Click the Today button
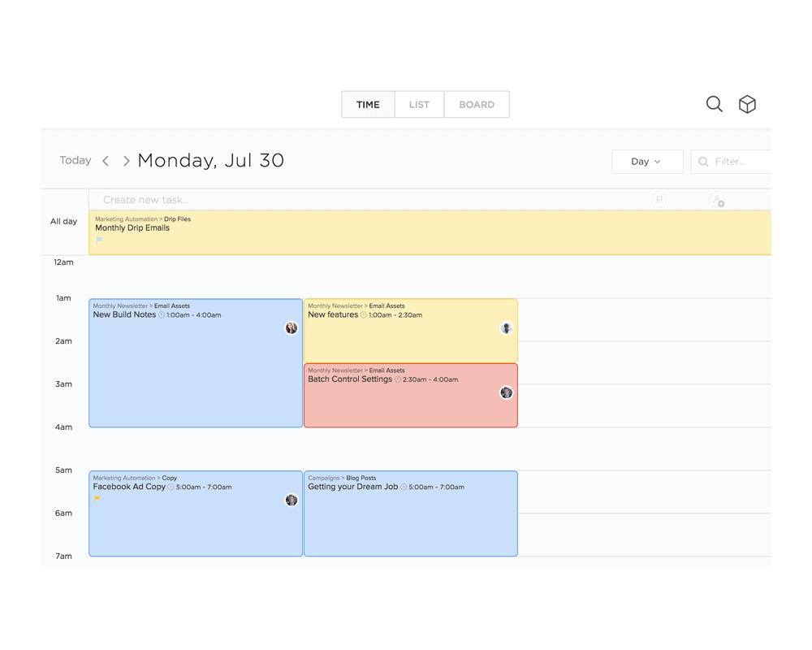Image resolution: width=812 pixels, height=650 pixels. point(75,160)
